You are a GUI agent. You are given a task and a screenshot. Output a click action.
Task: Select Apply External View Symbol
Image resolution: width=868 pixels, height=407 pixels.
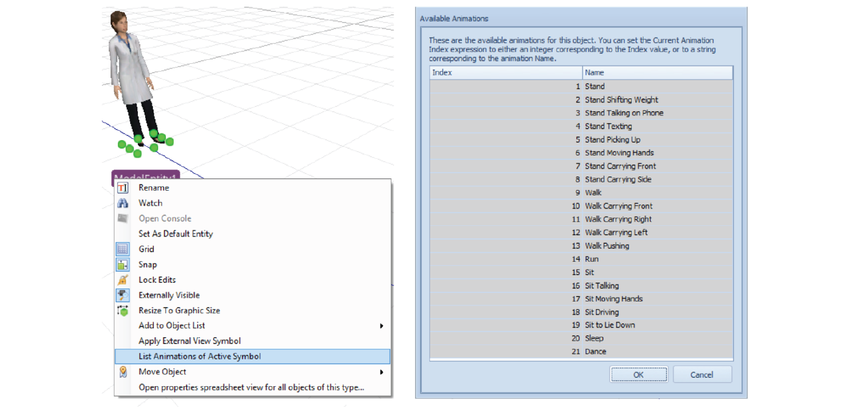point(189,341)
